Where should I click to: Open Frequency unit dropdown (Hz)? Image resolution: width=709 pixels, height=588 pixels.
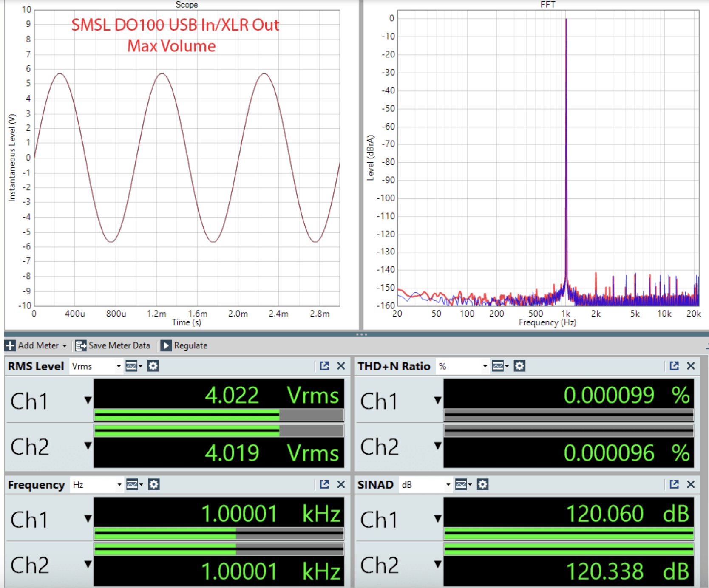96,485
